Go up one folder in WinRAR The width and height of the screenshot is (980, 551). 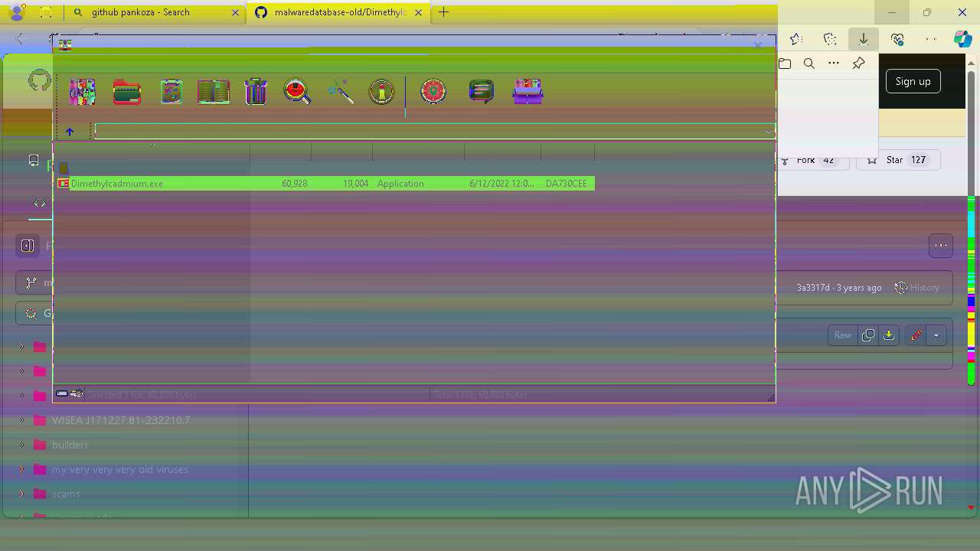(70, 132)
